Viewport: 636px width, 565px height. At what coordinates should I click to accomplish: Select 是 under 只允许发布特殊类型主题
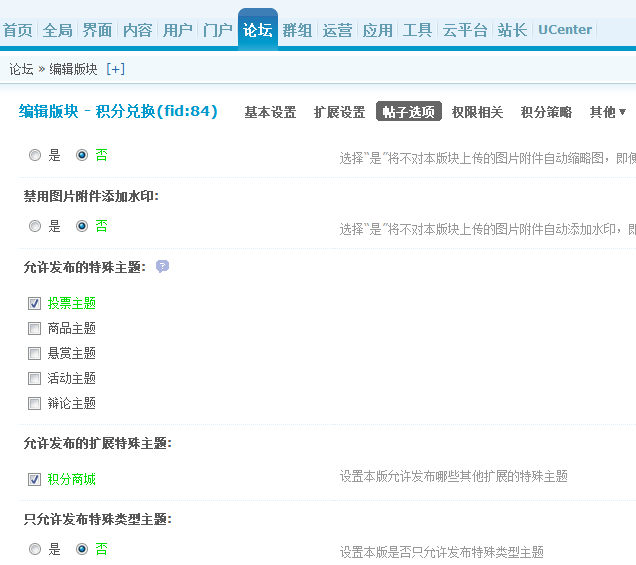point(35,549)
